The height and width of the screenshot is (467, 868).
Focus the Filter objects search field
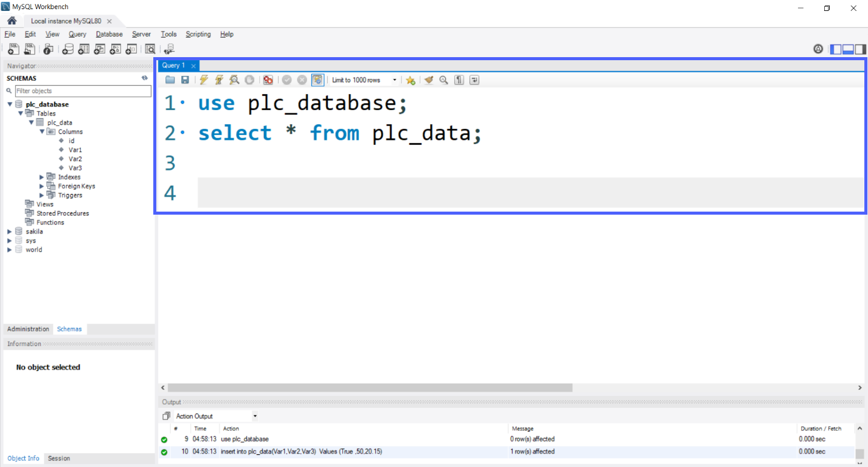point(83,91)
